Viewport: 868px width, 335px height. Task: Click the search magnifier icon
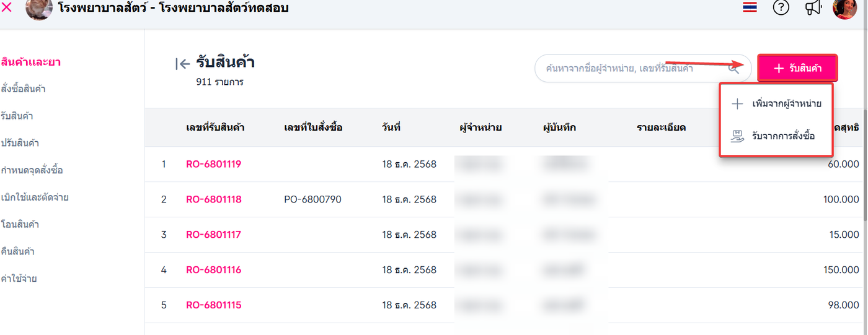(x=734, y=68)
